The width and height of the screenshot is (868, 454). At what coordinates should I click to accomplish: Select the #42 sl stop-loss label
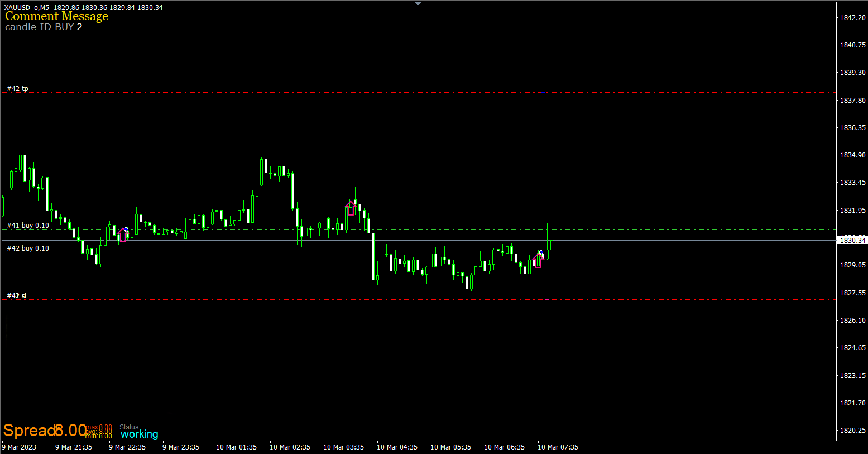click(16, 295)
